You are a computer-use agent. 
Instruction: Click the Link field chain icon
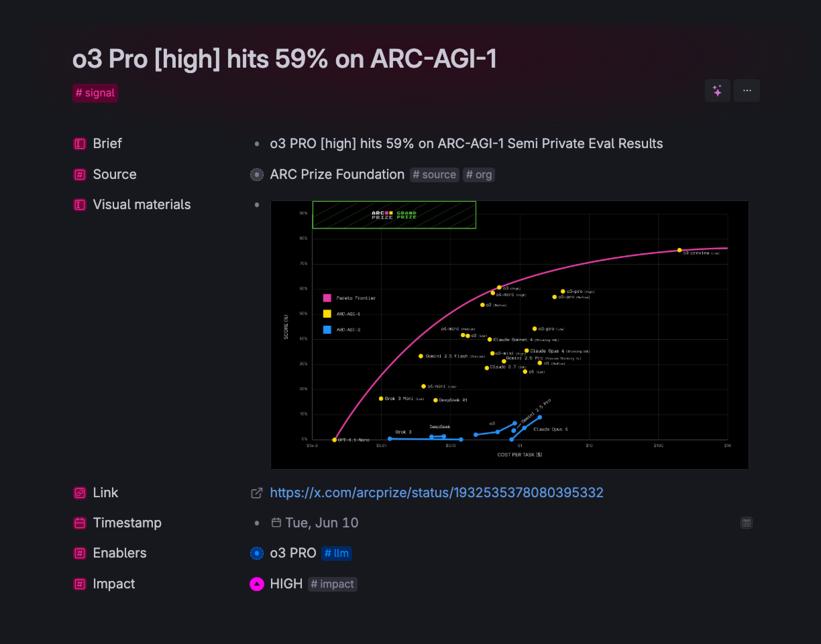pos(79,493)
